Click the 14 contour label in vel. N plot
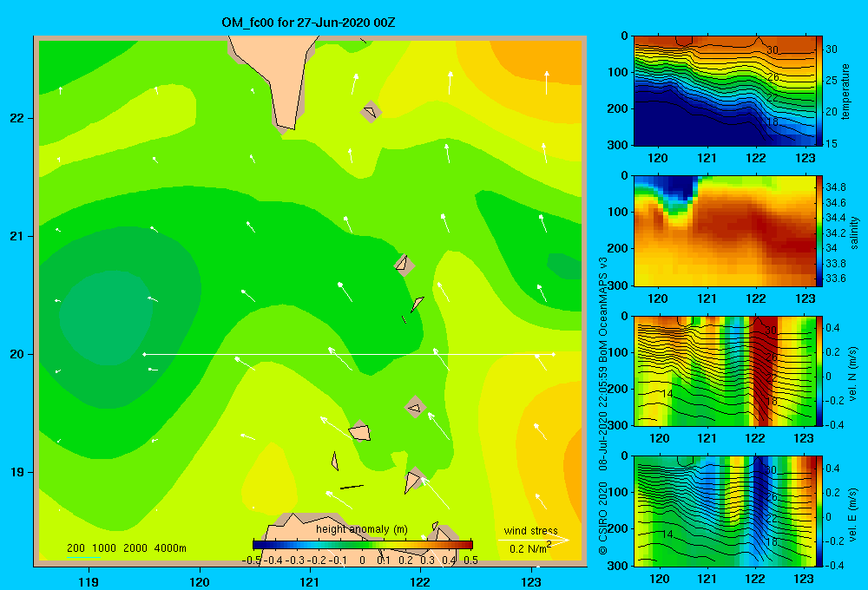The height and width of the screenshot is (590, 868). tap(667, 394)
